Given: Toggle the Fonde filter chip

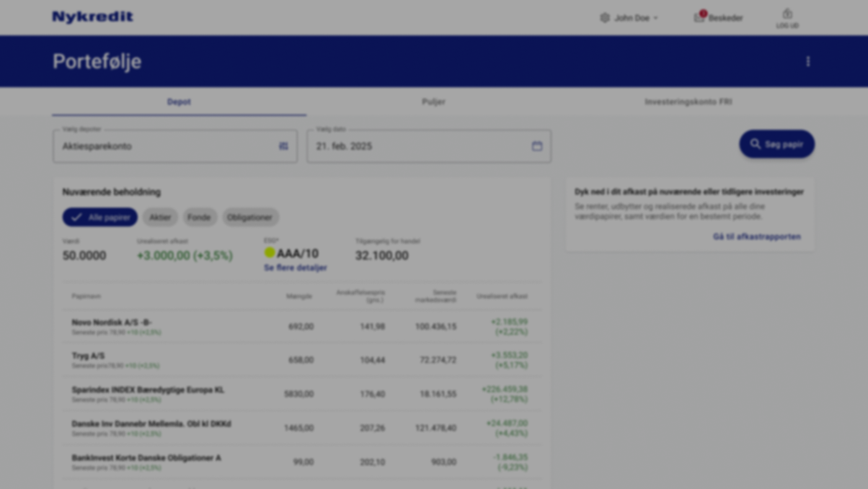Looking at the screenshot, I should pyautogui.click(x=199, y=217).
